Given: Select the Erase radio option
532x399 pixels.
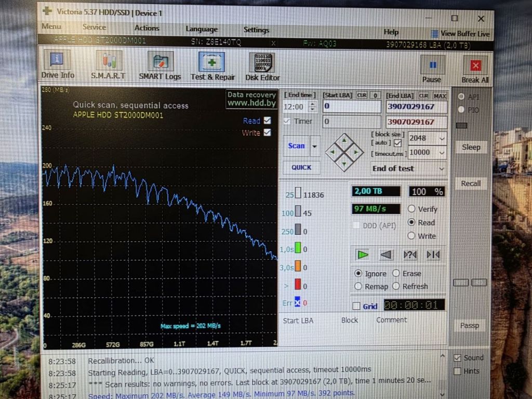Looking at the screenshot, I should tap(396, 273).
